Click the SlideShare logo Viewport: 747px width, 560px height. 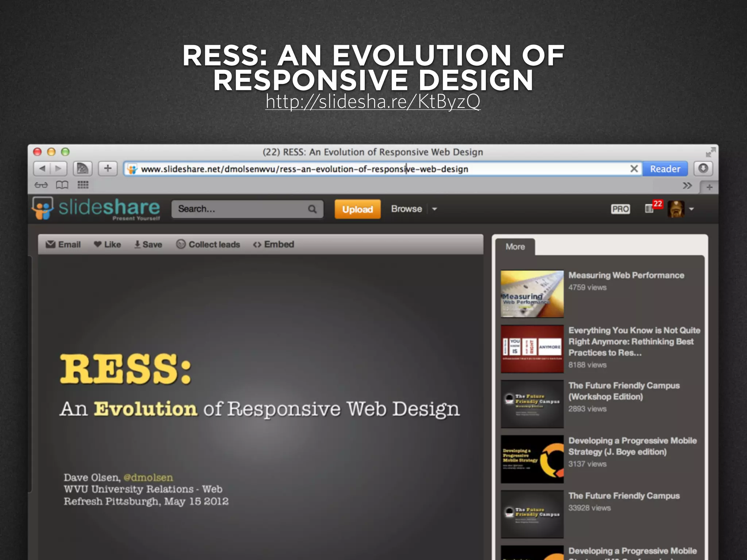[96, 209]
